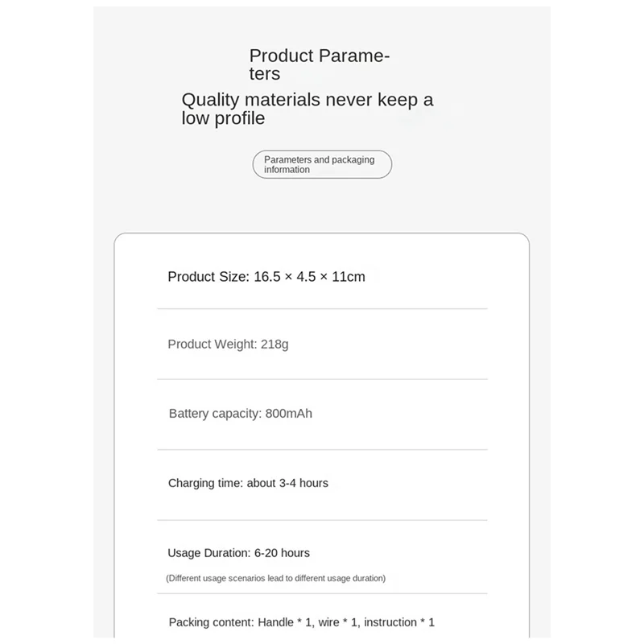Select the 800mAh capacity value
Image resolution: width=644 pixels, height=644 pixels.
[289, 414]
